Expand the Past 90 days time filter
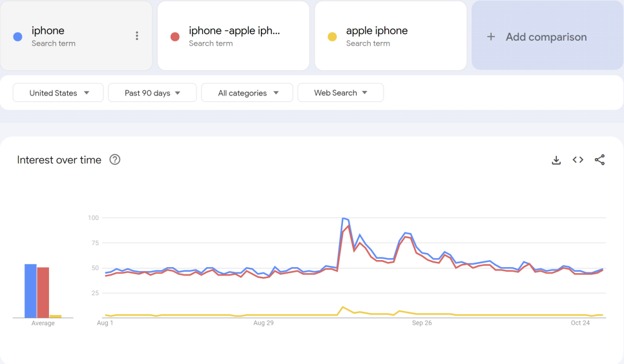Screen dimensions: 624x364 tap(152, 93)
